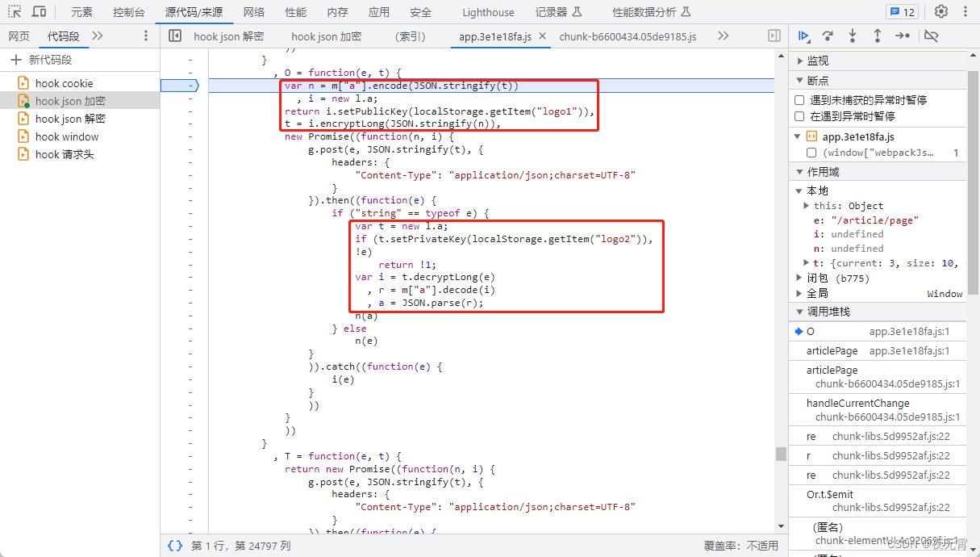This screenshot has width=980, height=557.
Task: Activate the inspect element picker icon
Action: [15, 12]
